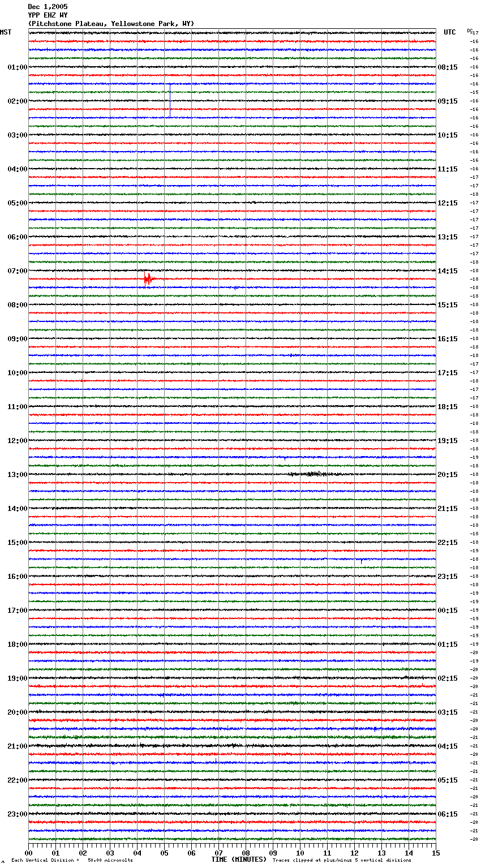
Task: Click the small blue downward spike near minute 12 after 15:00
Action: tap(362, 561)
